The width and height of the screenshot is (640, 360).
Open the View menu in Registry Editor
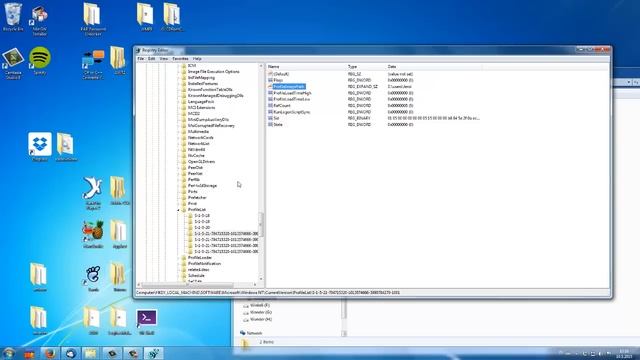164,59
